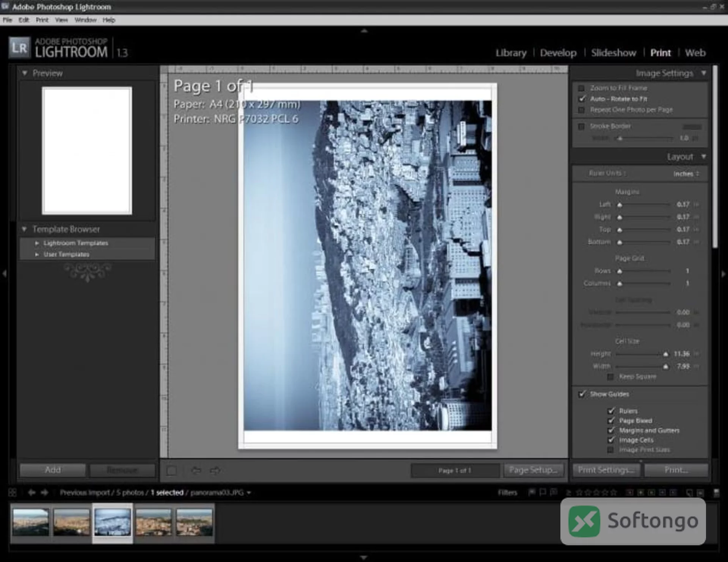Uncheck Show Guides
This screenshot has height=562, width=728.
(x=582, y=394)
